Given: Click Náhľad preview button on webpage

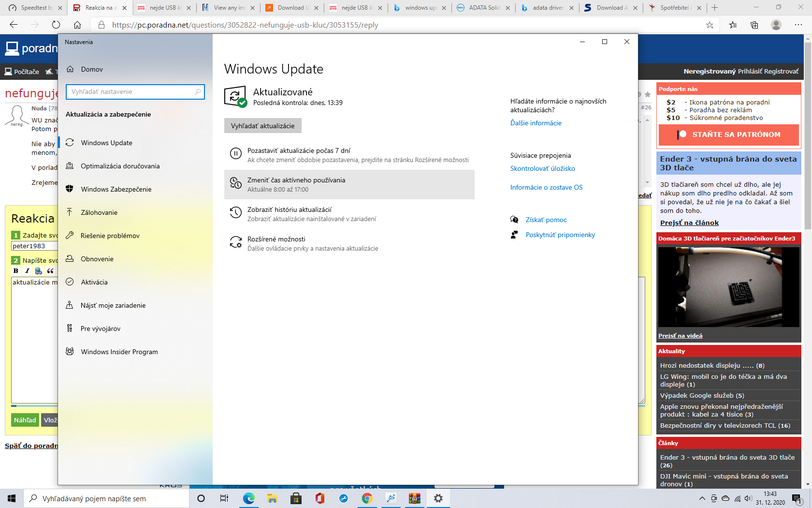Looking at the screenshot, I should pos(25,420).
